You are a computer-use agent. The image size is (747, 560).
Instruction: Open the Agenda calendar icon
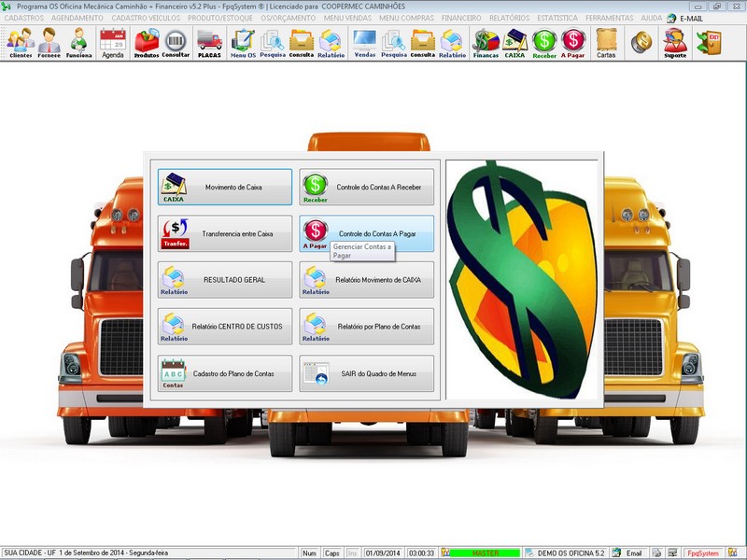[x=113, y=43]
